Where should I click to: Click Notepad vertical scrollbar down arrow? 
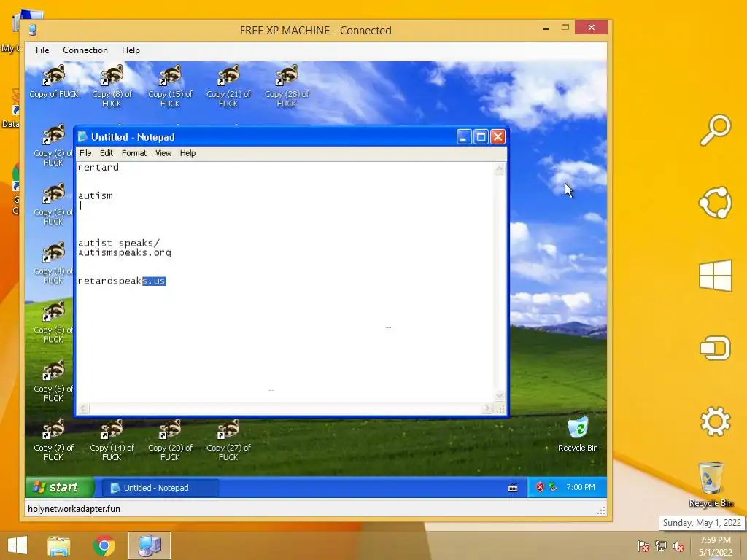pyautogui.click(x=499, y=396)
